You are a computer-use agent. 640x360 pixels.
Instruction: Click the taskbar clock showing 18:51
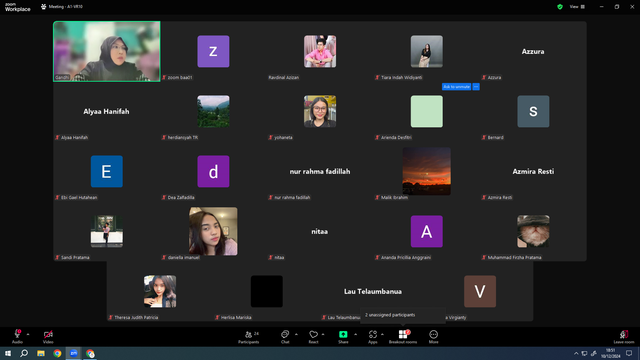(610, 353)
